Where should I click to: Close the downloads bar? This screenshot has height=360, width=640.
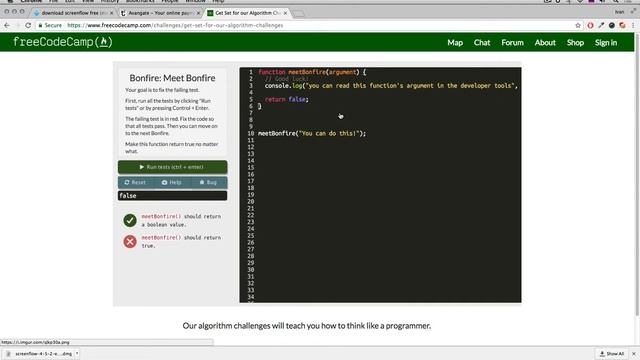point(633,354)
